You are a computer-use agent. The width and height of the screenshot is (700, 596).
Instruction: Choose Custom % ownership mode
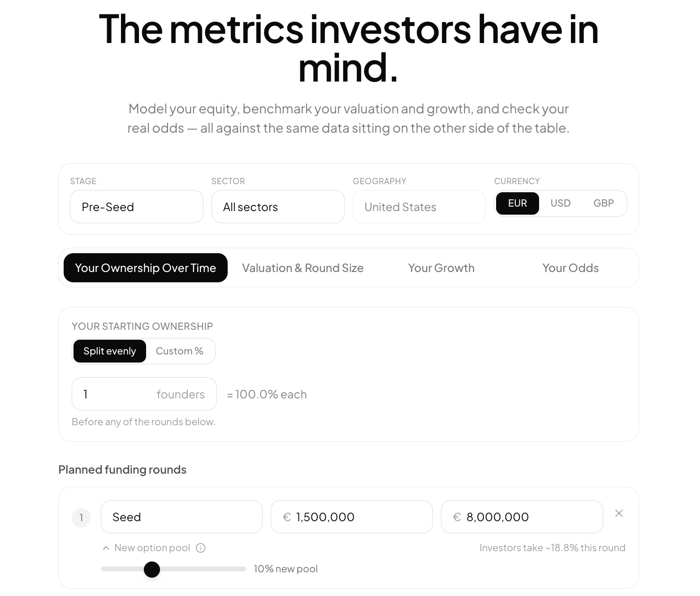click(x=180, y=351)
